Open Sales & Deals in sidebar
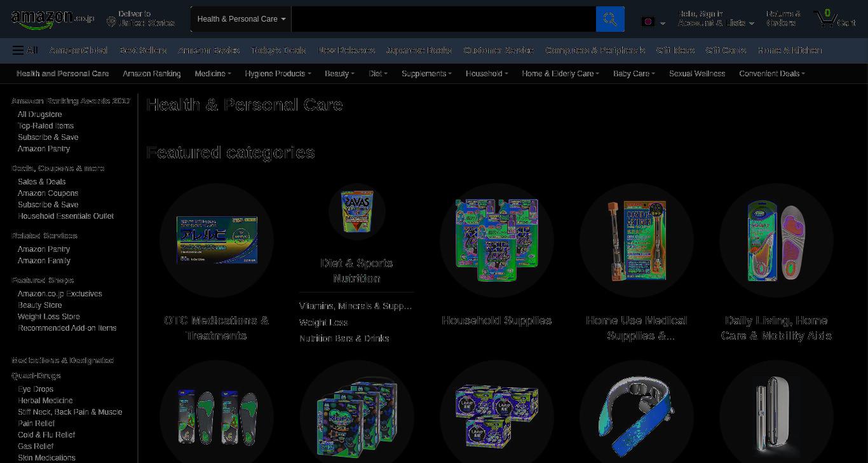Screen dimensions: 868x463 42,182
